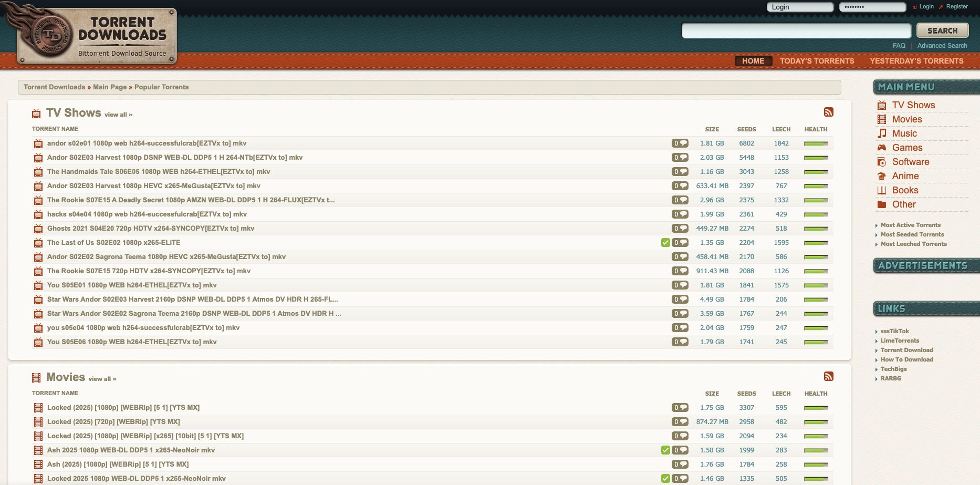
Task: Select the Software disc icon in Main Menu
Action: (x=881, y=162)
